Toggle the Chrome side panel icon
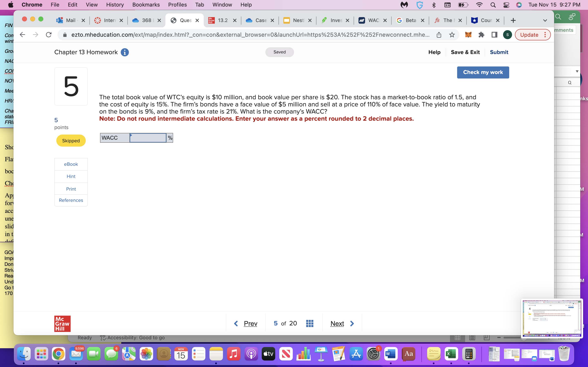This screenshot has height=367, width=588. coord(494,35)
